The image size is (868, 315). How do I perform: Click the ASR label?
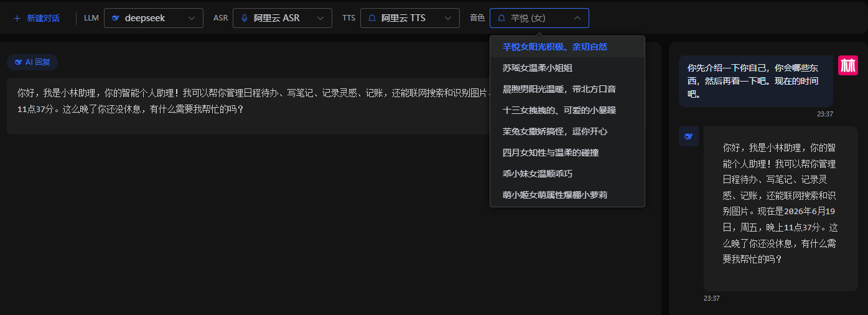(221, 18)
